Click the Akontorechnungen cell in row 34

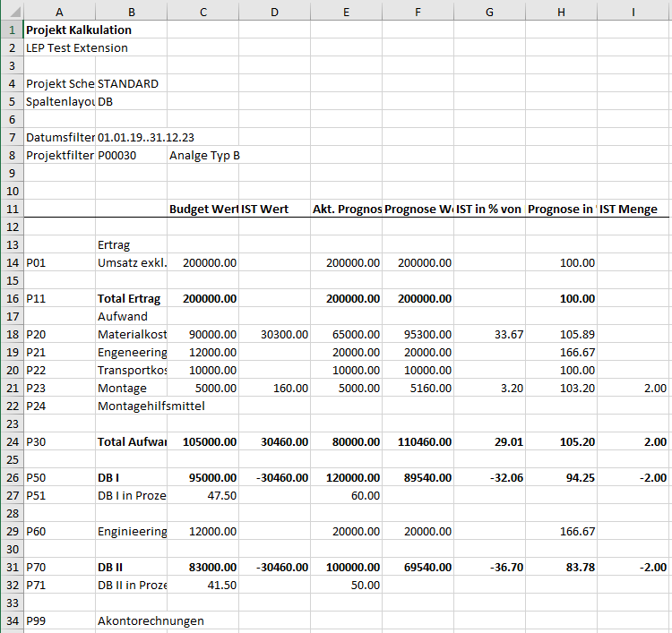(x=151, y=621)
